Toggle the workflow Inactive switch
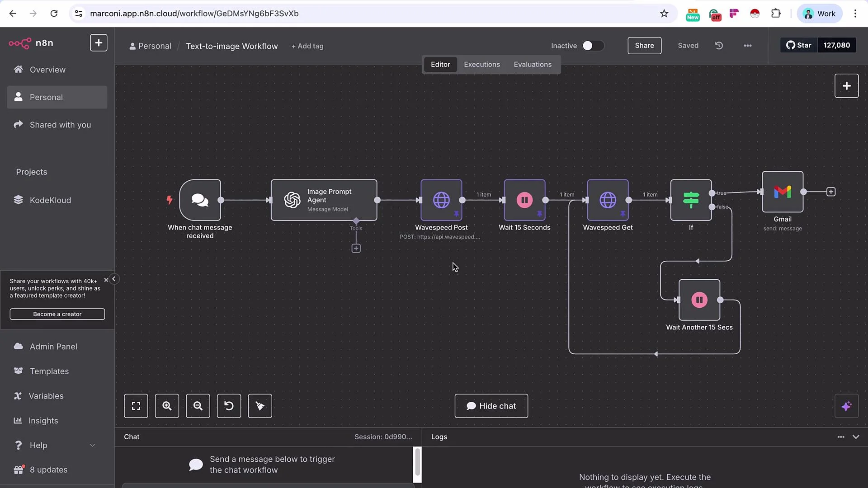Viewport: 868px width, 488px height. pos(593,46)
